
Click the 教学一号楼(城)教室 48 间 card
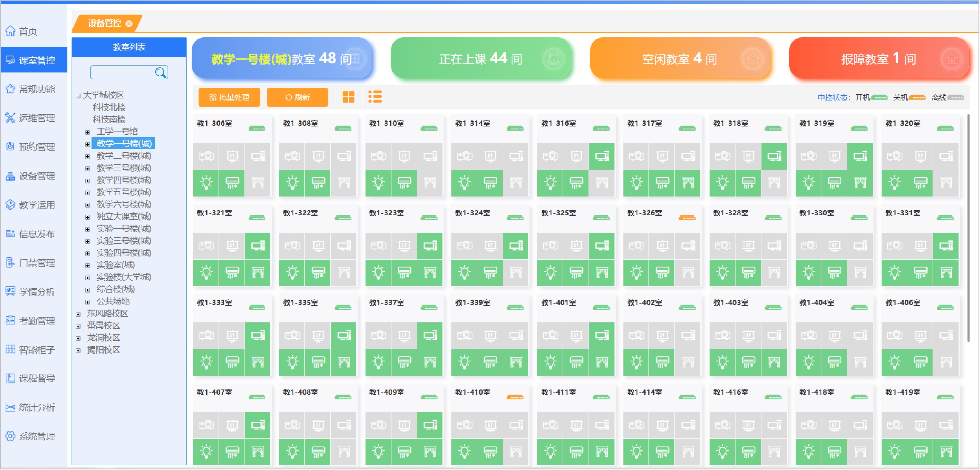pyautogui.click(x=281, y=58)
